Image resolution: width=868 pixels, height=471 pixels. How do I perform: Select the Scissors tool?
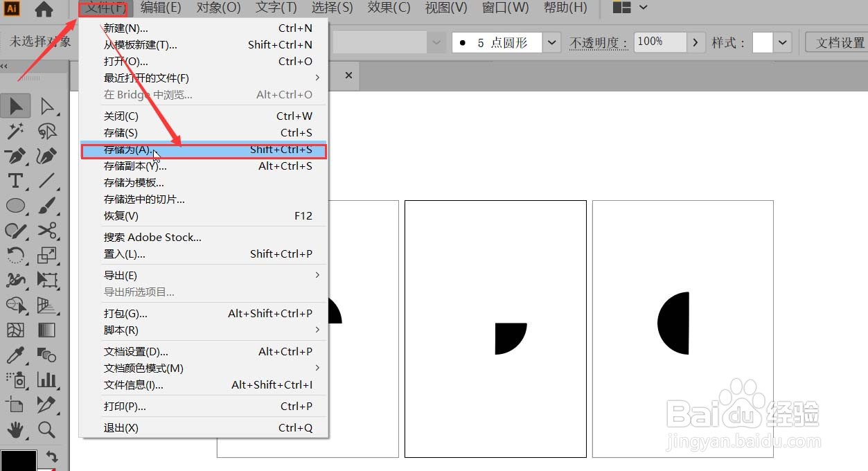pos(47,231)
